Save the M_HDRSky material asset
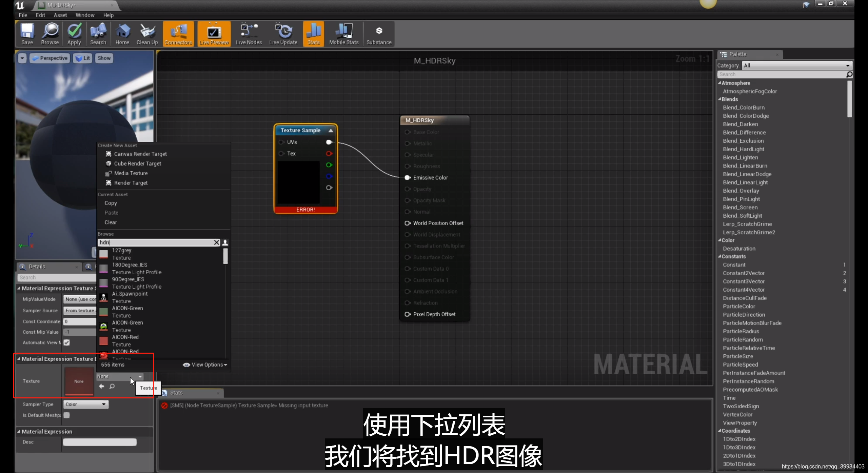868x473 pixels. click(27, 34)
